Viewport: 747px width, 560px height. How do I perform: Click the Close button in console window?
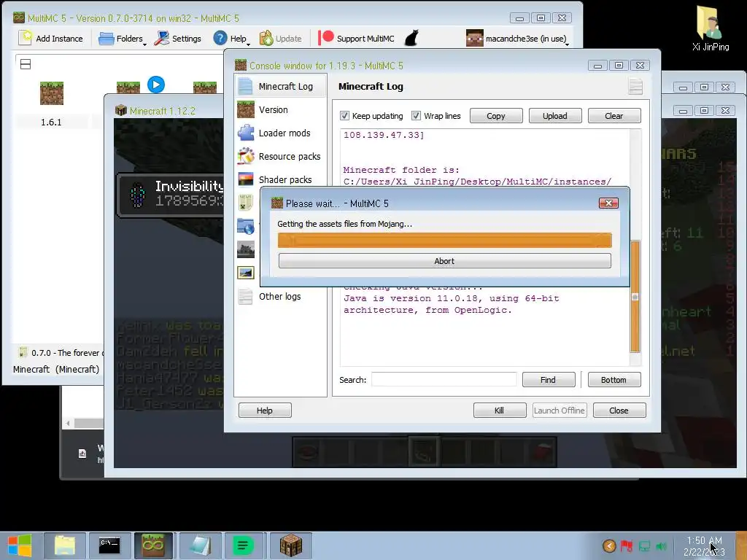point(619,410)
